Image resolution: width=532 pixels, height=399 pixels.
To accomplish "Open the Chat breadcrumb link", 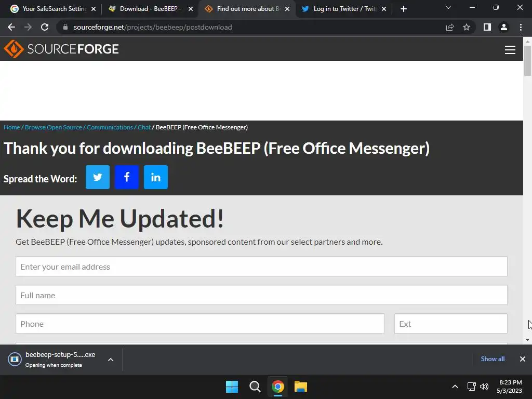I will (x=144, y=127).
